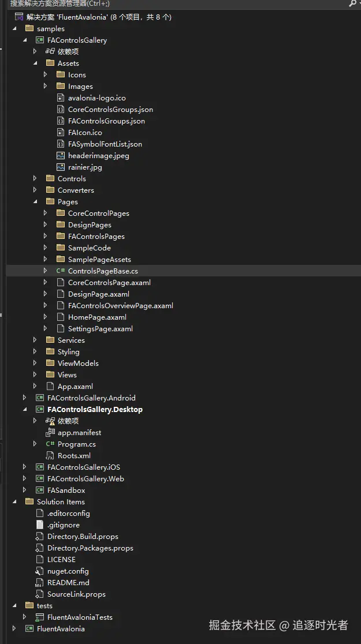This screenshot has height=644, width=361.
Task: Click the FAIcon.ico file icon
Action: 61,132
